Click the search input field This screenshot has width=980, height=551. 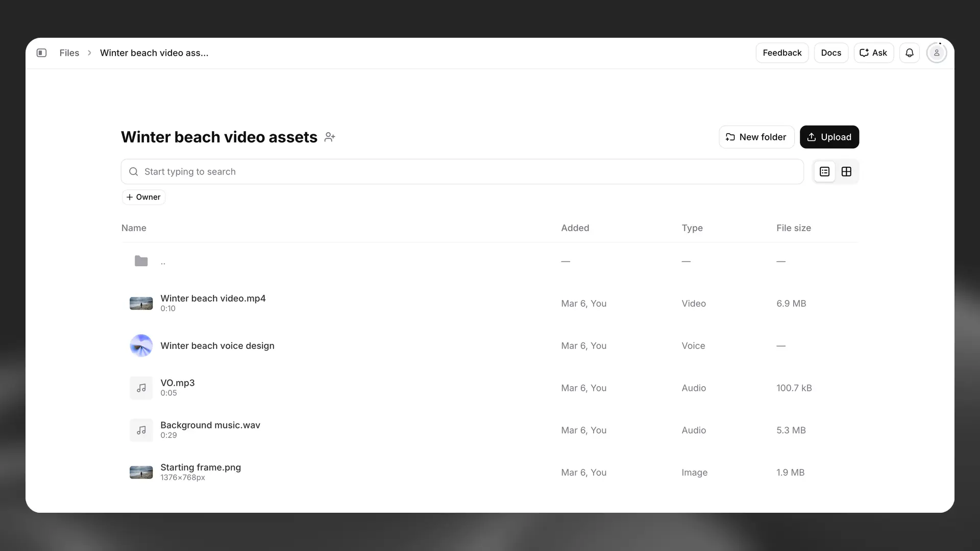[357, 171]
